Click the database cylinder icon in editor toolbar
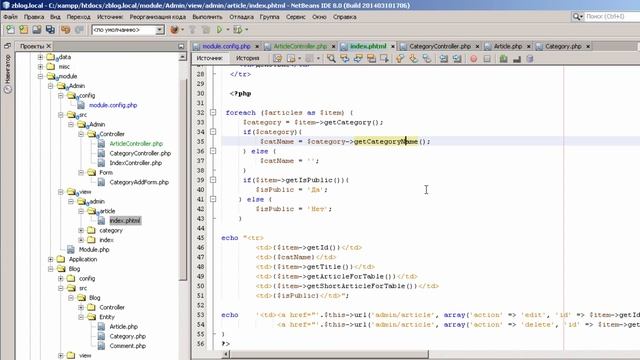The height and width of the screenshot is (360, 640). pyautogui.click(x=530, y=59)
